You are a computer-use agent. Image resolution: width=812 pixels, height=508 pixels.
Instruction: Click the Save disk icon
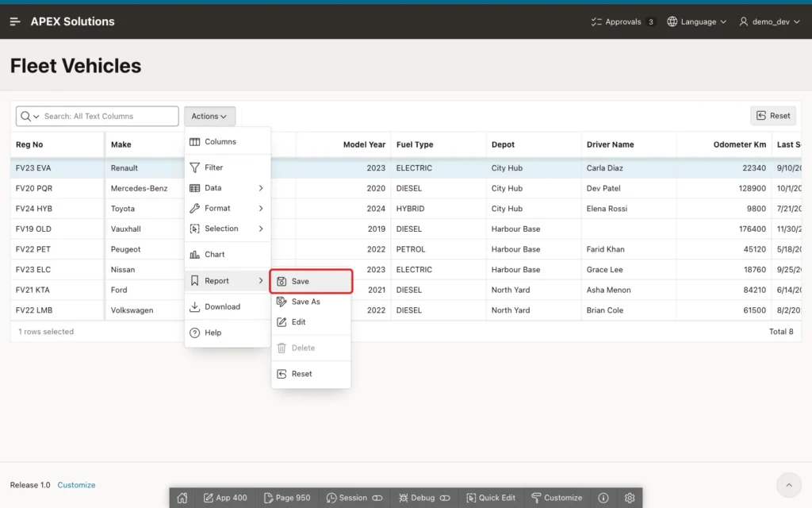[282, 282]
